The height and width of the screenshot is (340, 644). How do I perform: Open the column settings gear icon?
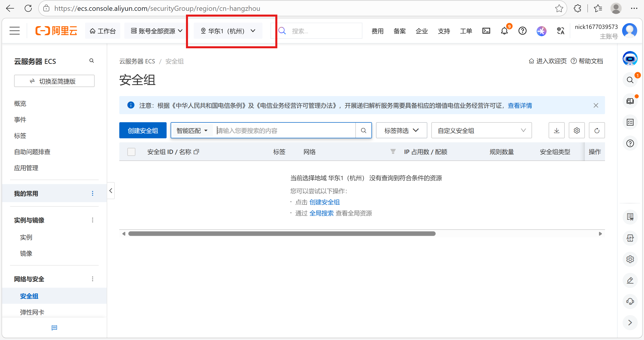577,131
